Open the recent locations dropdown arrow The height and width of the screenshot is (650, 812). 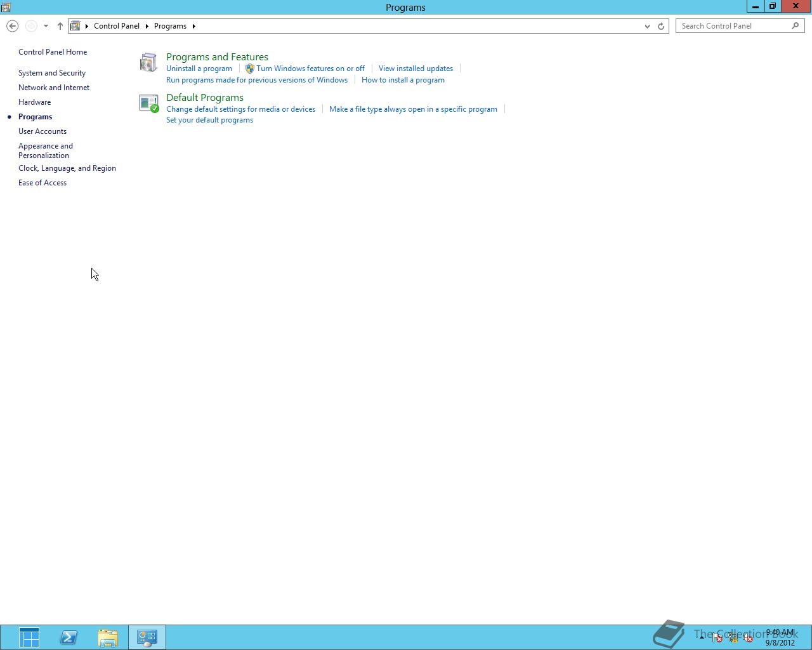46,26
